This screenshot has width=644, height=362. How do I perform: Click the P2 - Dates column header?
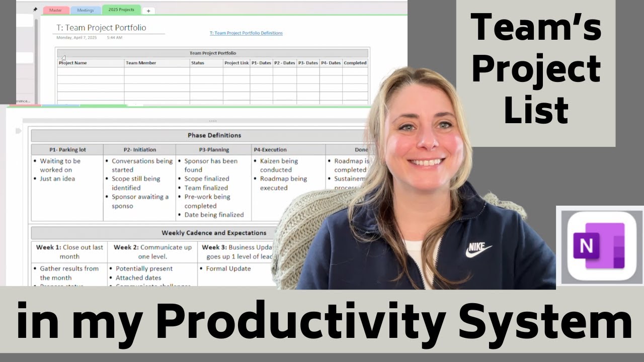(285, 63)
